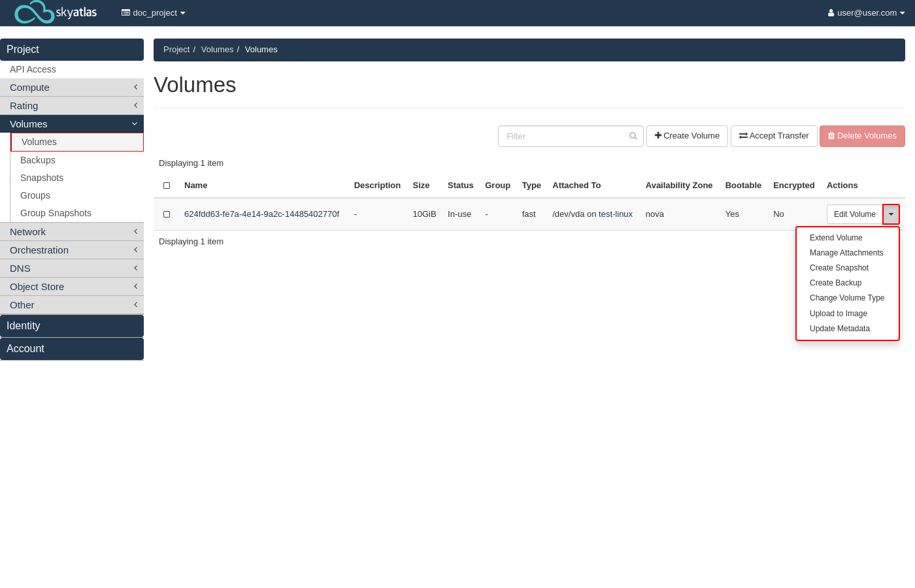Collapse the Volumes sidebar section

[x=72, y=124]
